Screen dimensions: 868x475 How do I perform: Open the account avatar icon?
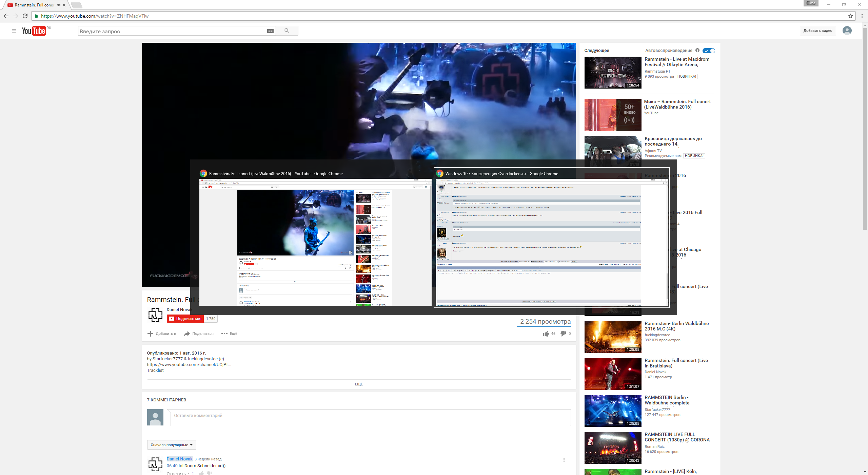coord(847,31)
